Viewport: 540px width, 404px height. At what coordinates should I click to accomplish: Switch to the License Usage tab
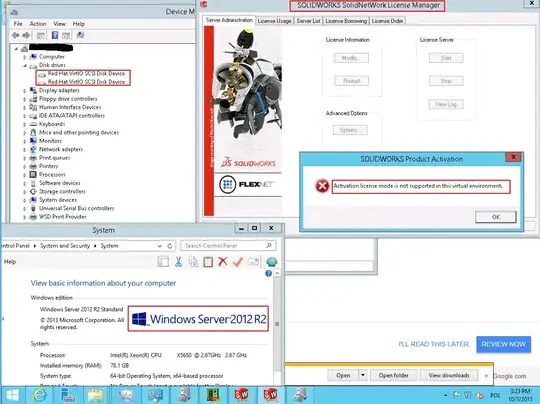click(274, 21)
